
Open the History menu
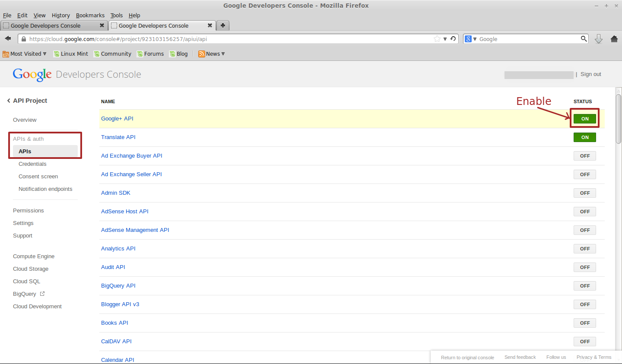tap(61, 15)
